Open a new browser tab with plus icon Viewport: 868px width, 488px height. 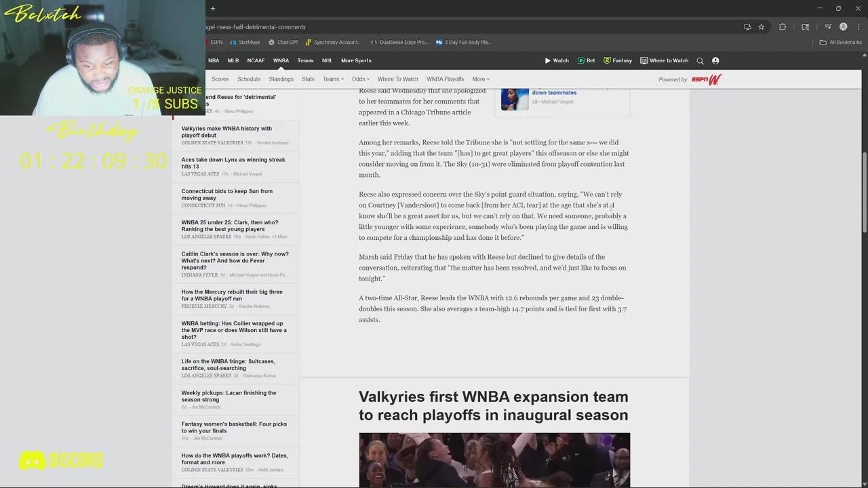[x=212, y=8]
